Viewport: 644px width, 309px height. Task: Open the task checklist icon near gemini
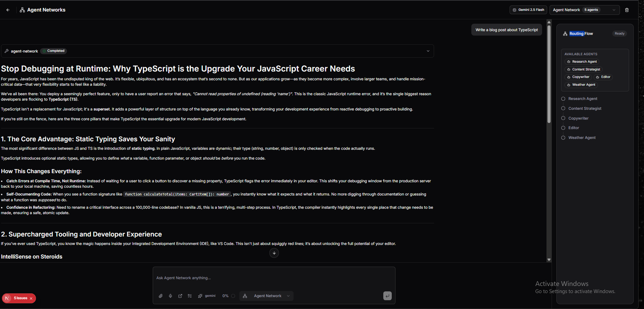point(190,296)
